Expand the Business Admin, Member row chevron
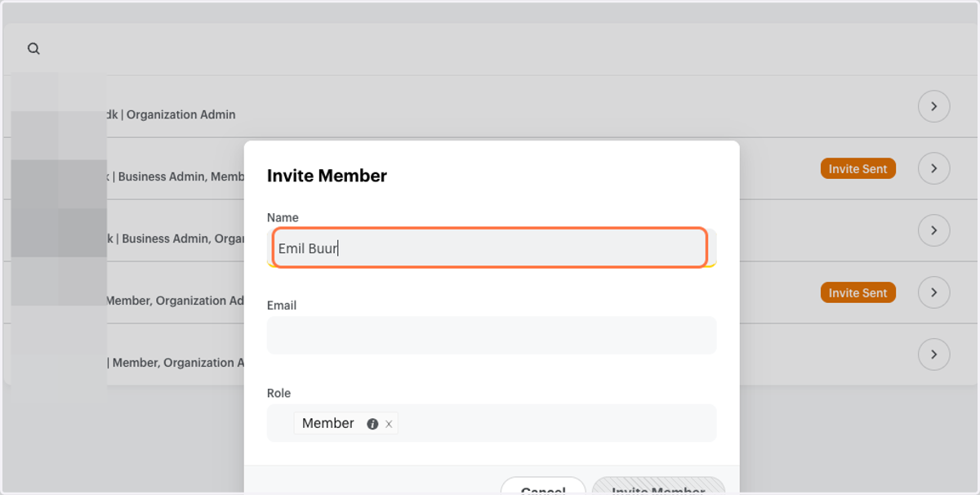 click(933, 168)
